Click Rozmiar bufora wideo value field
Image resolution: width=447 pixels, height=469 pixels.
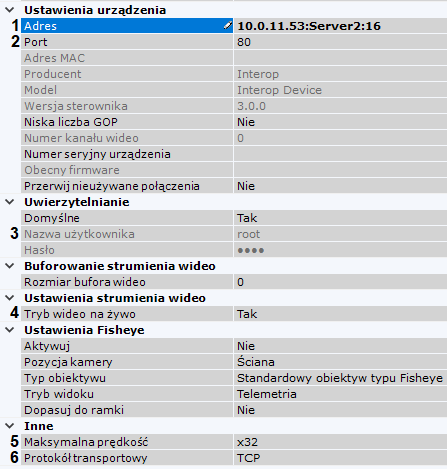[x=340, y=282]
